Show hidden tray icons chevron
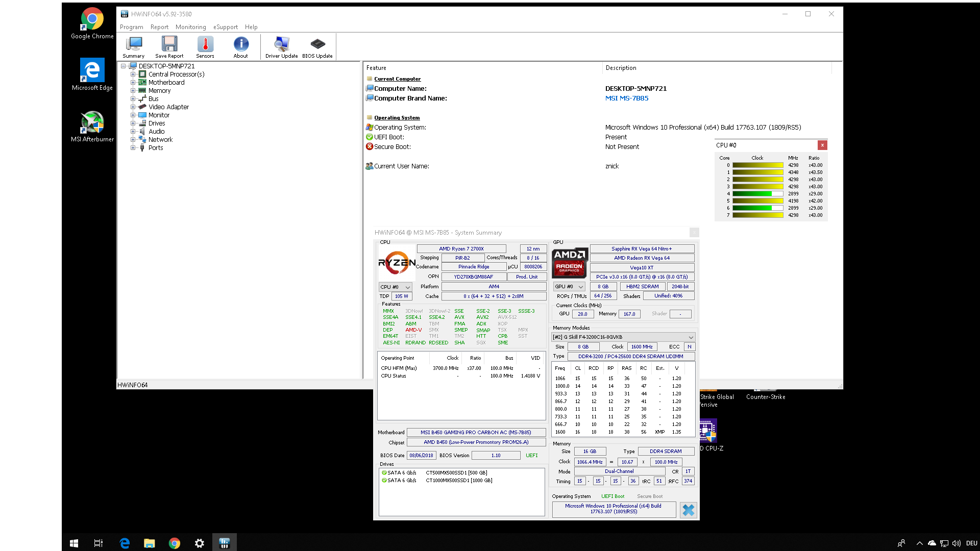Image resolution: width=980 pixels, height=551 pixels. pos(919,543)
